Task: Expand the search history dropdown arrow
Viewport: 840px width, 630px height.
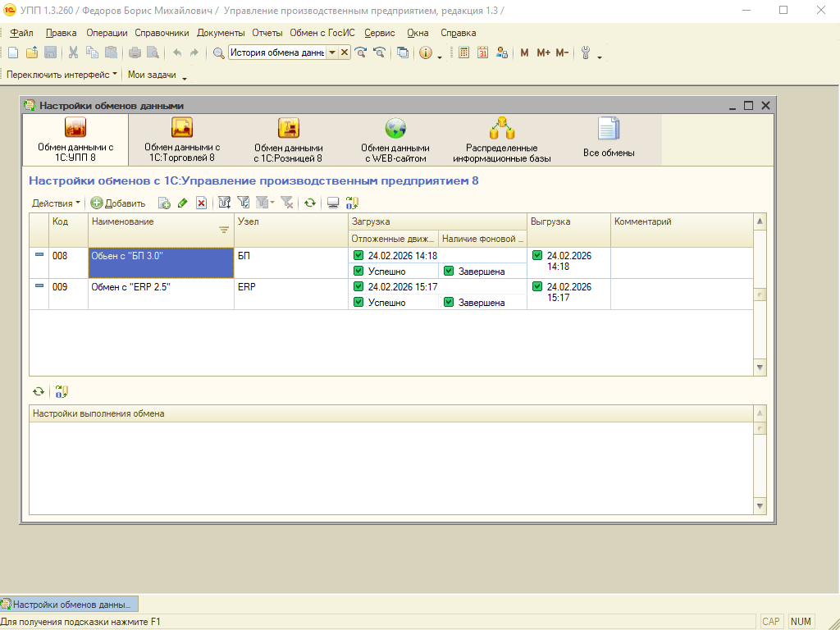Action: 332,52
